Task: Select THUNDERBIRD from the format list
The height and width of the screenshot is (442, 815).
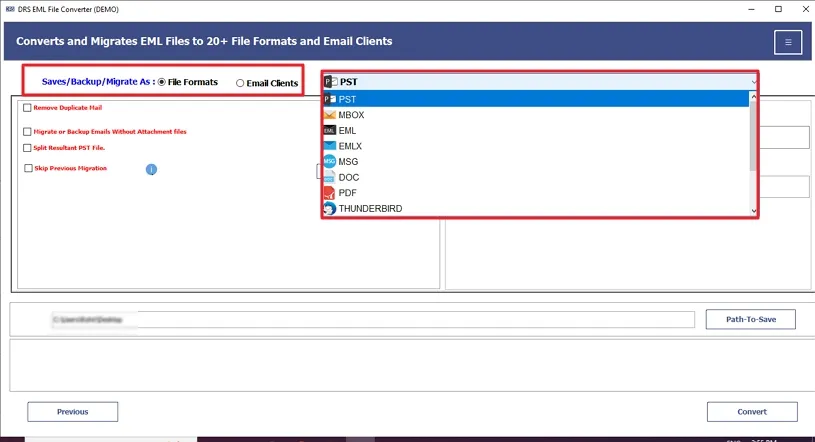Action: coord(536,209)
